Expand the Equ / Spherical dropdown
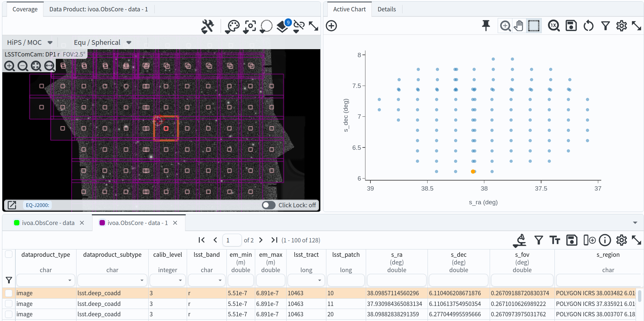This screenshot has width=644, height=321. coord(102,42)
